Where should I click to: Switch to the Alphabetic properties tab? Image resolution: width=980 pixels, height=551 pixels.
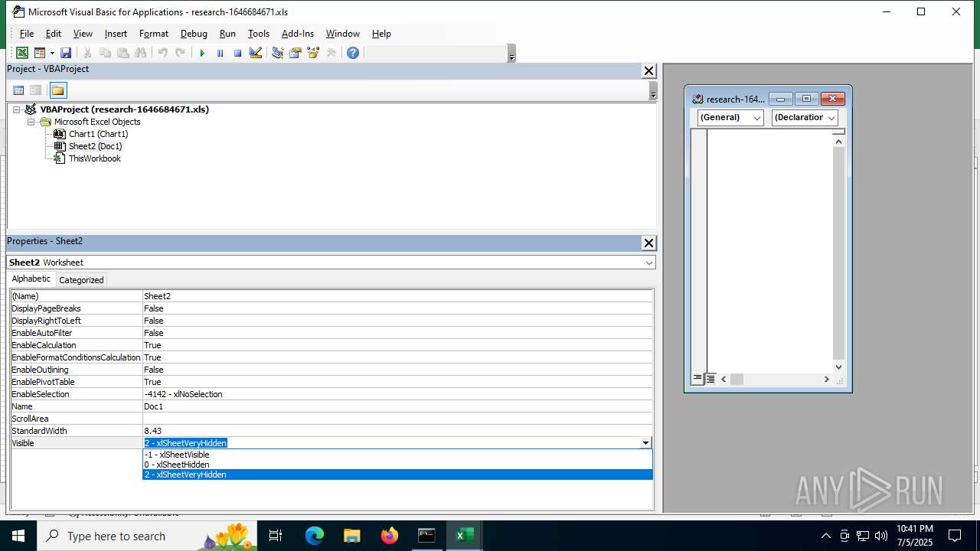[31, 279]
